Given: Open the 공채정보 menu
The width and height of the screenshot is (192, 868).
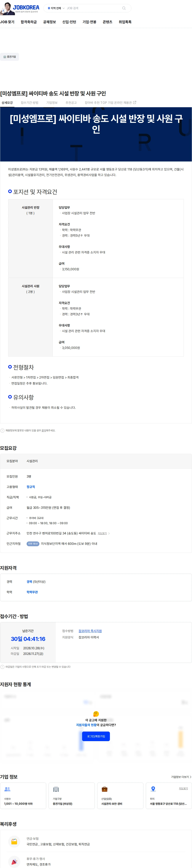Looking at the screenshot, I should pos(50,22).
